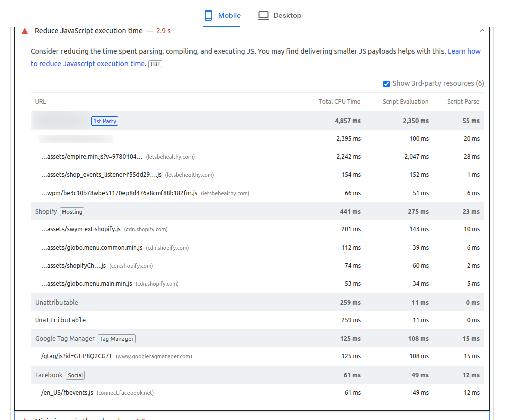Open shop_events_listener script link
506x420 pixels.
pyautogui.click(x=101, y=175)
